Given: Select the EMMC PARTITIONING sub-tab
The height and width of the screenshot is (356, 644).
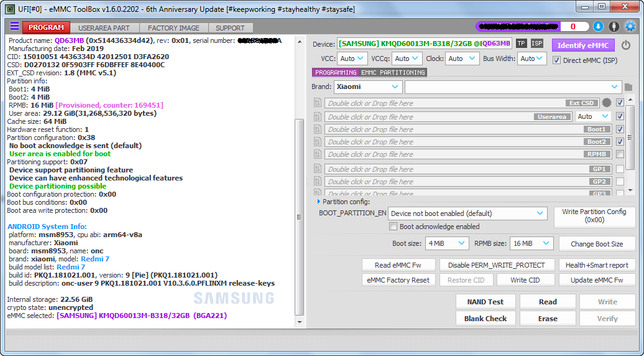Looking at the screenshot, I should point(393,72).
